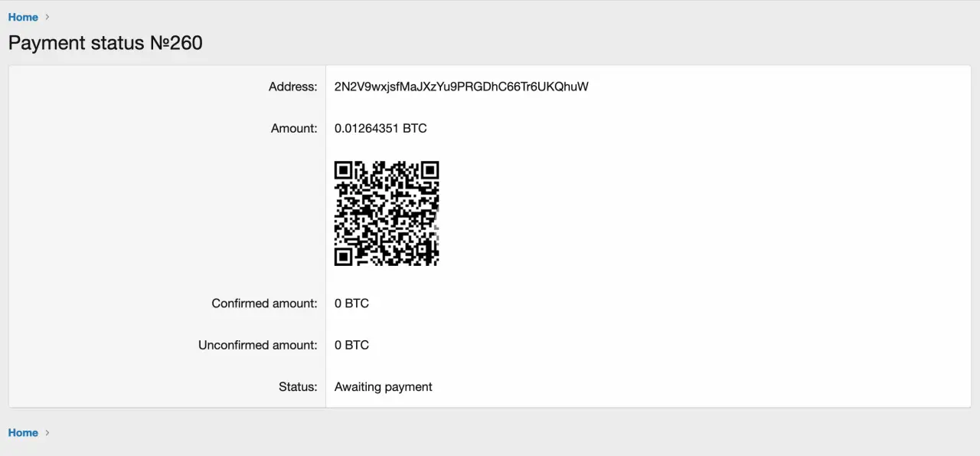Click the QR code top-left finder square
This screenshot has width=980, height=456.
click(x=343, y=169)
